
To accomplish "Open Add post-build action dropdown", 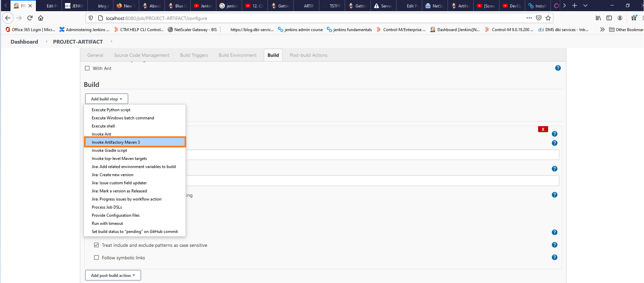I will [113, 275].
